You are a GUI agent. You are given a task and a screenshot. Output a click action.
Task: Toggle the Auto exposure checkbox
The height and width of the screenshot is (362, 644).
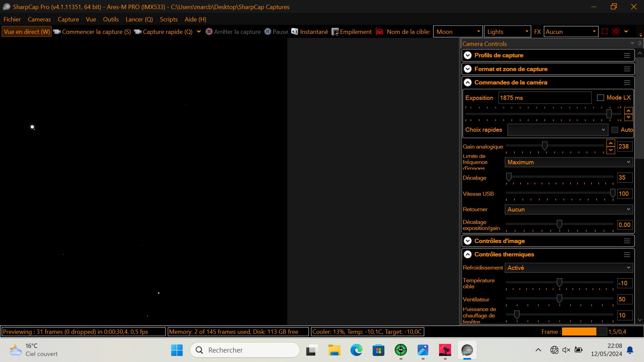tap(615, 130)
